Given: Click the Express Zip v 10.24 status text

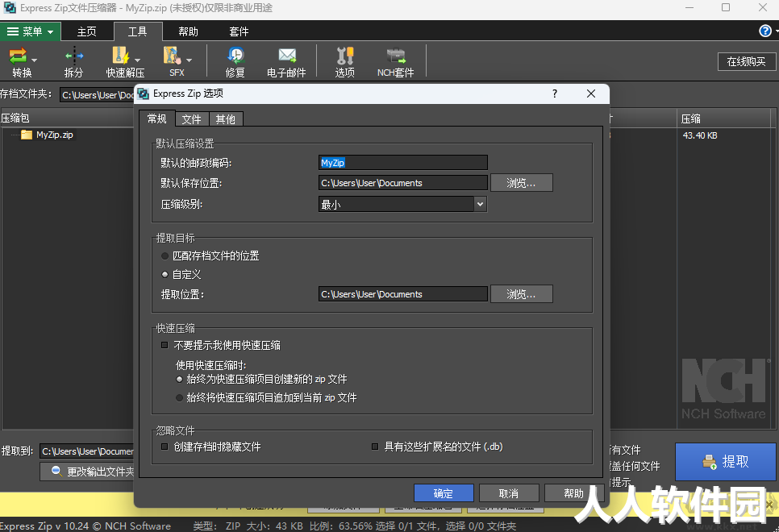Looking at the screenshot, I should click(x=85, y=526).
